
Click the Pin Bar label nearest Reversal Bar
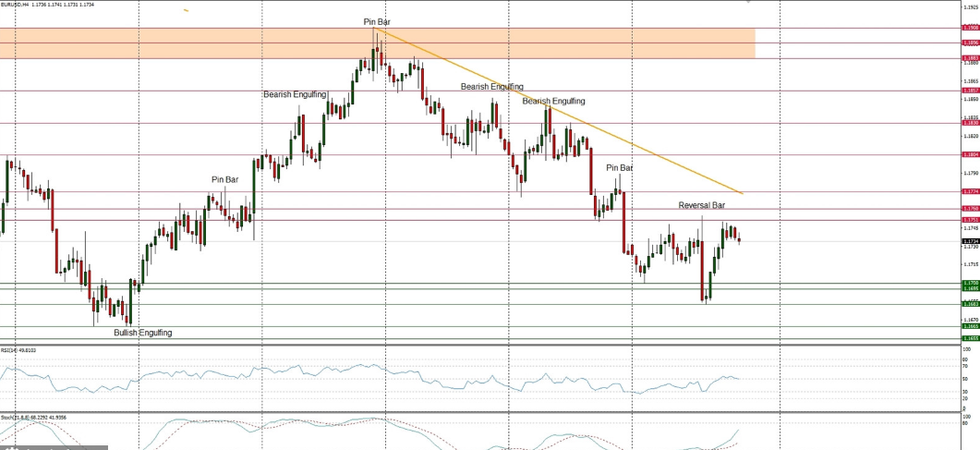point(619,168)
